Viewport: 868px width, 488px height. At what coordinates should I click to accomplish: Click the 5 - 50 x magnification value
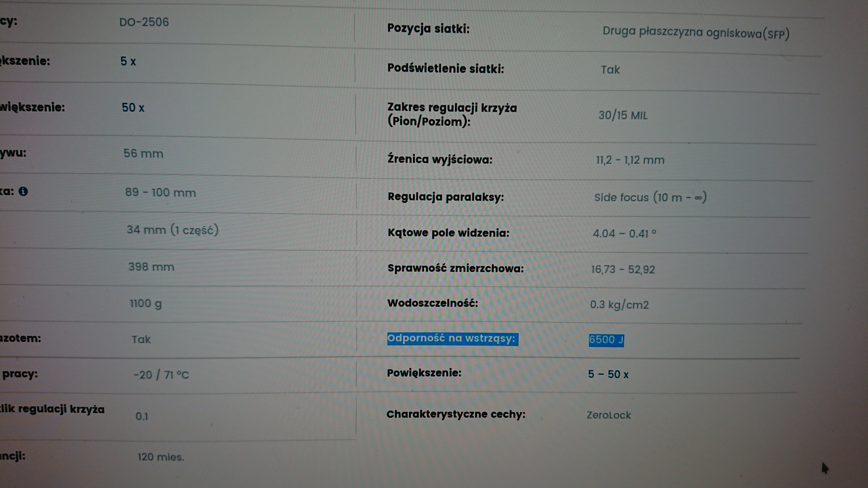pyautogui.click(x=608, y=374)
